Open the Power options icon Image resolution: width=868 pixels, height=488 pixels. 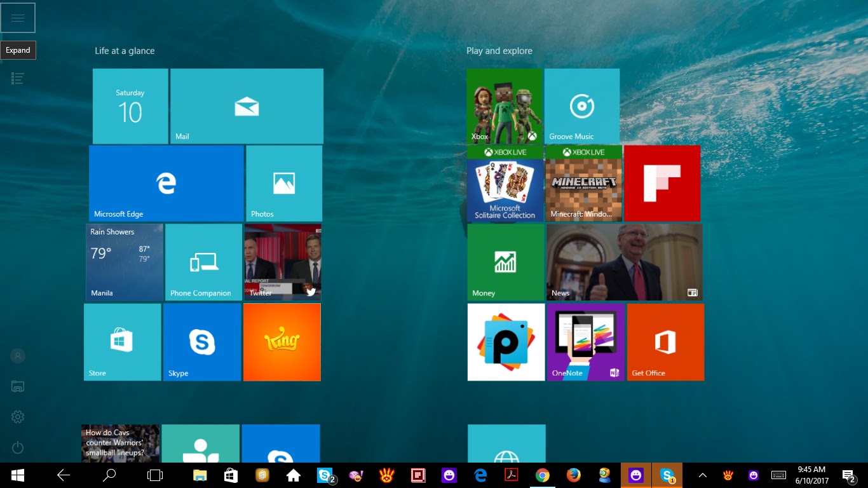18,447
